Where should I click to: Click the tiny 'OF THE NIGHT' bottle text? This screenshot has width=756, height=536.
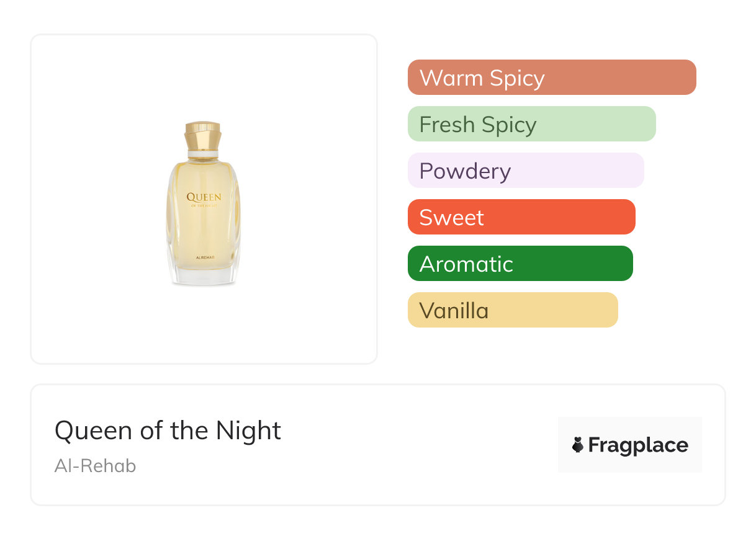(204, 206)
